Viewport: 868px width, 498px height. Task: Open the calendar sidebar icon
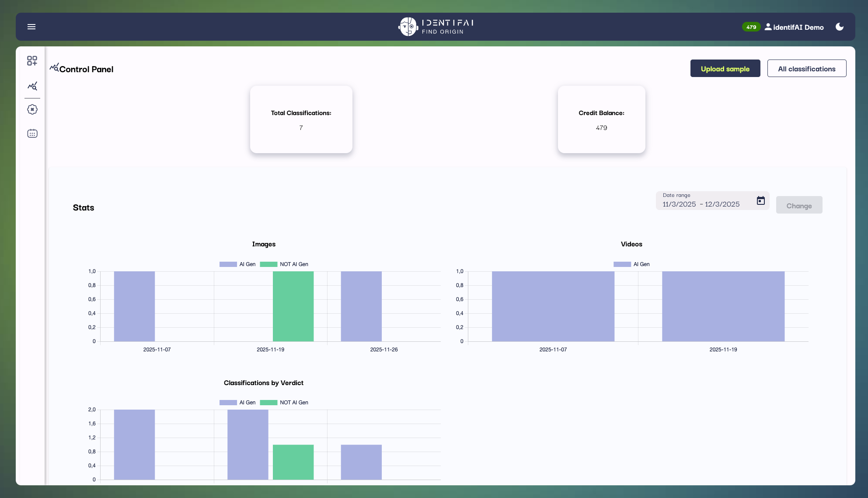point(32,133)
